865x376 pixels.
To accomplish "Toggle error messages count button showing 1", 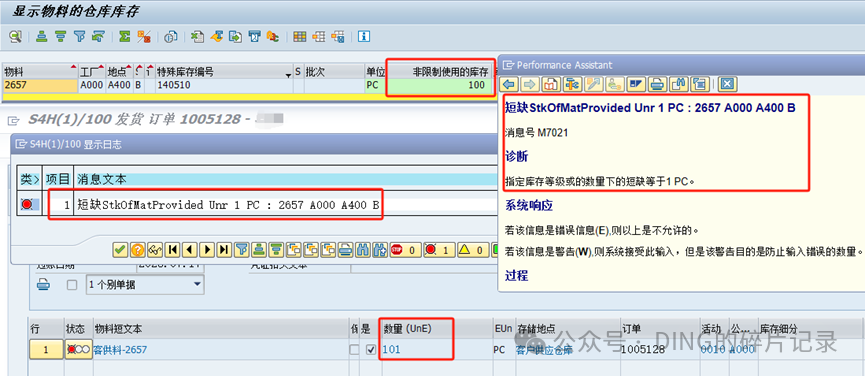I will (x=438, y=250).
